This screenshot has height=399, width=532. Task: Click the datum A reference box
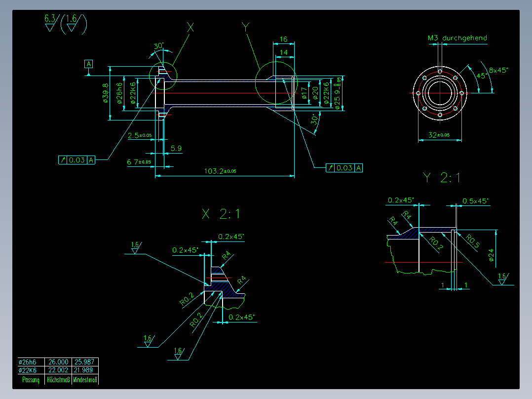88,64
